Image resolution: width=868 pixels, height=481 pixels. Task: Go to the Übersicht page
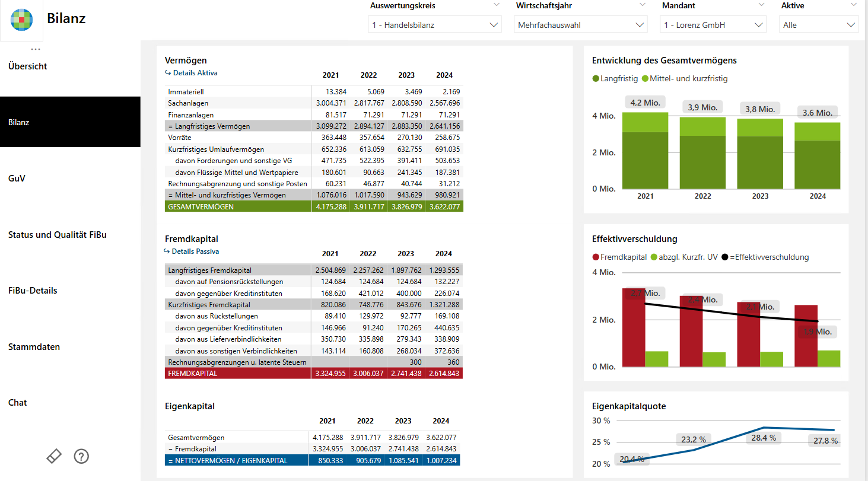coord(28,66)
